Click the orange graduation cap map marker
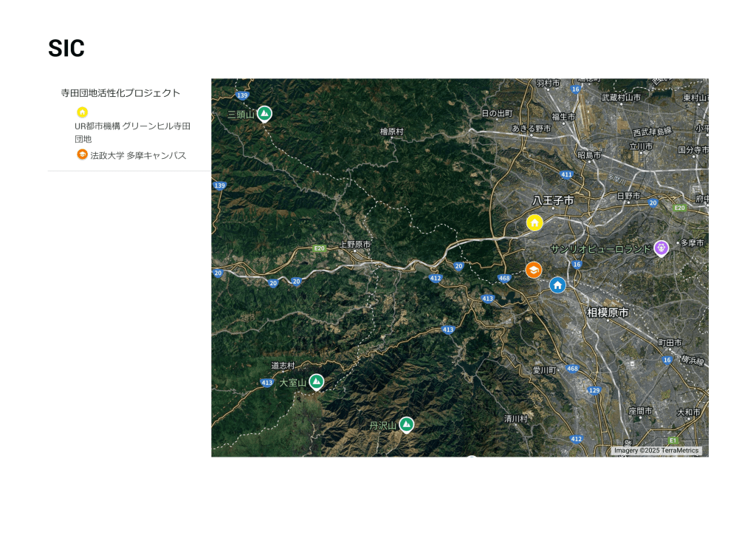The height and width of the screenshot is (535, 756). 533,270
